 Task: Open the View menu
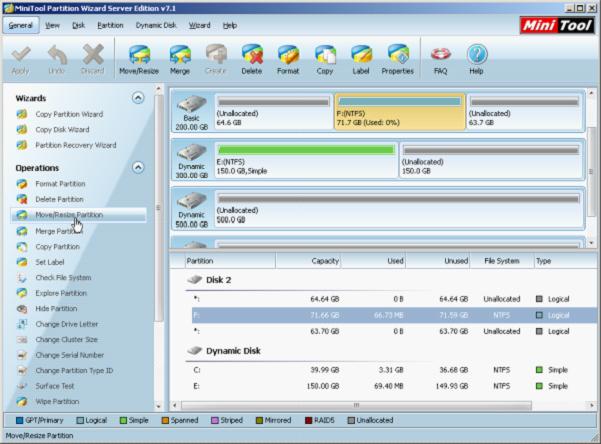[53, 25]
